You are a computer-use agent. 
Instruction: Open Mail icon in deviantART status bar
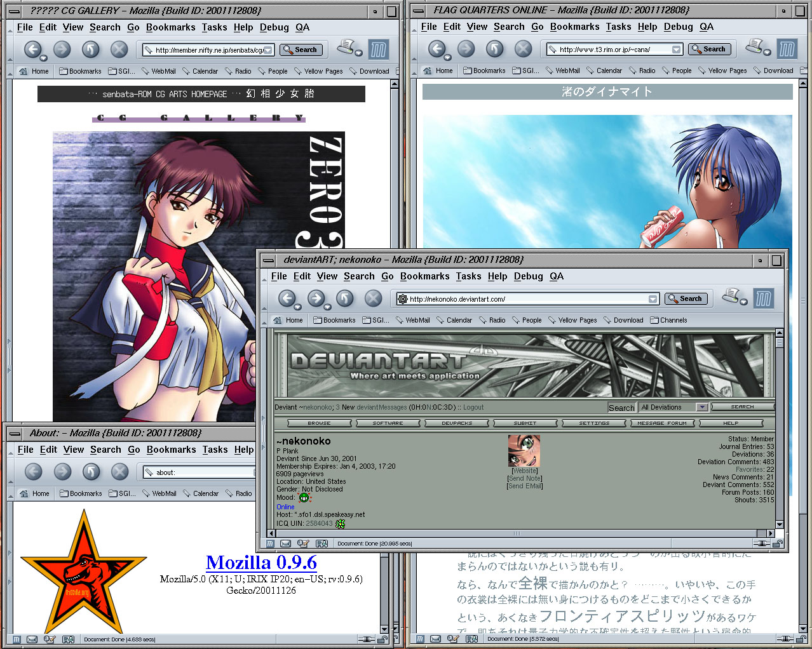click(x=286, y=544)
